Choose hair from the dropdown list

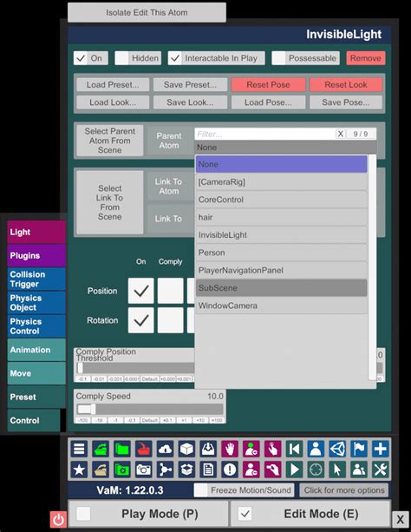282,217
